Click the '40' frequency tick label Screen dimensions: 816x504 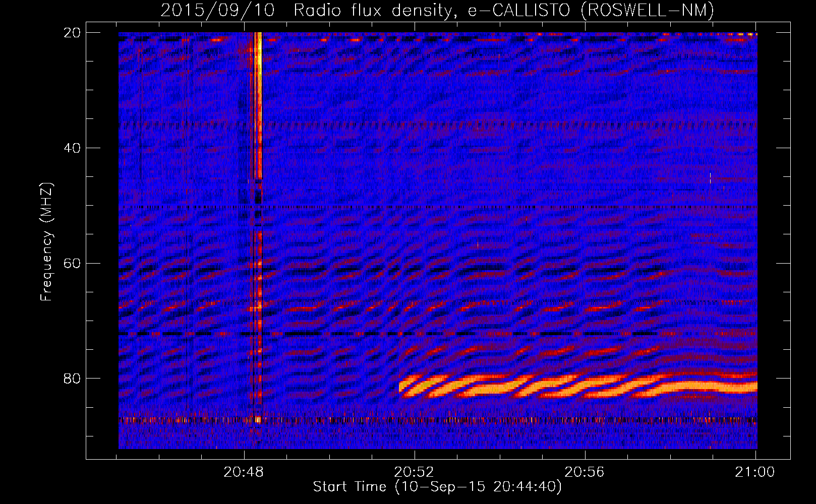(x=72, y=148)
